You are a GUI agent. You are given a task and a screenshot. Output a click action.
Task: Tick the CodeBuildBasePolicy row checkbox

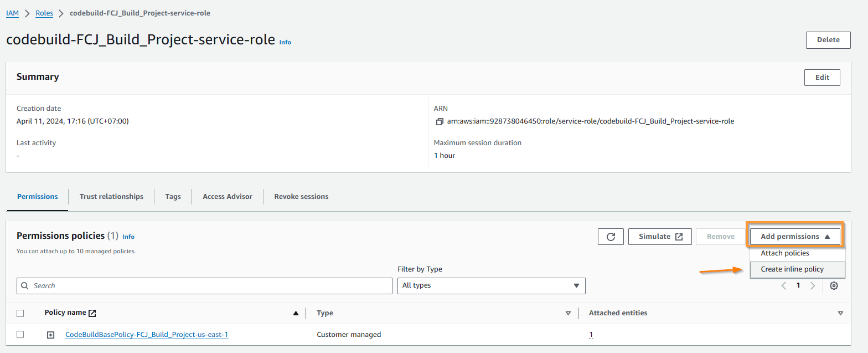click(20, 335)
